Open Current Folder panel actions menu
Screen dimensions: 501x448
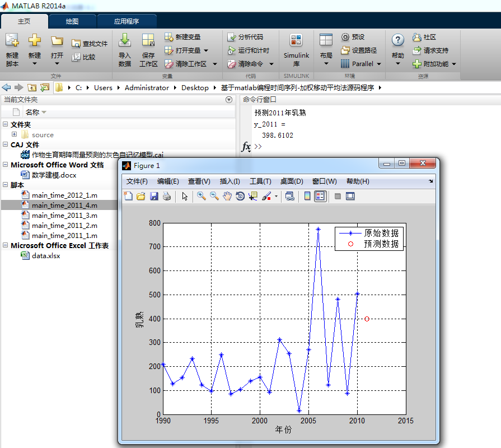229,100
